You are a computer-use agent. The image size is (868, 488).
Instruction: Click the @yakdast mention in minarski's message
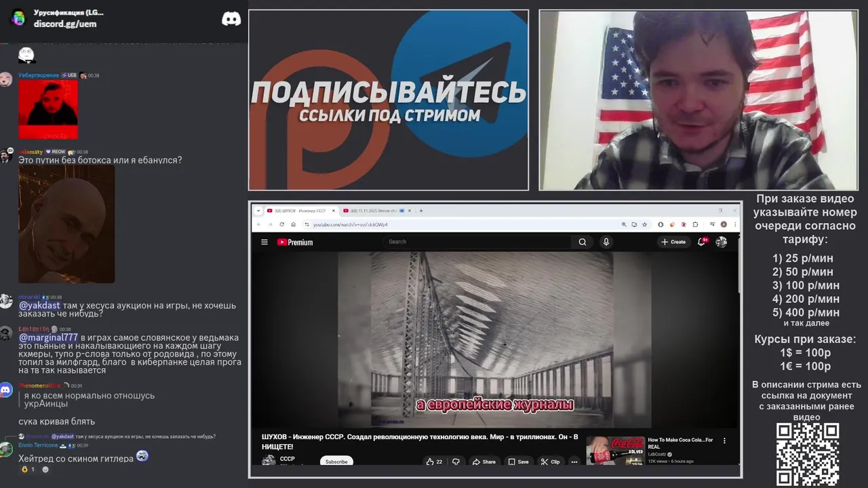click(x=39, y=306)
